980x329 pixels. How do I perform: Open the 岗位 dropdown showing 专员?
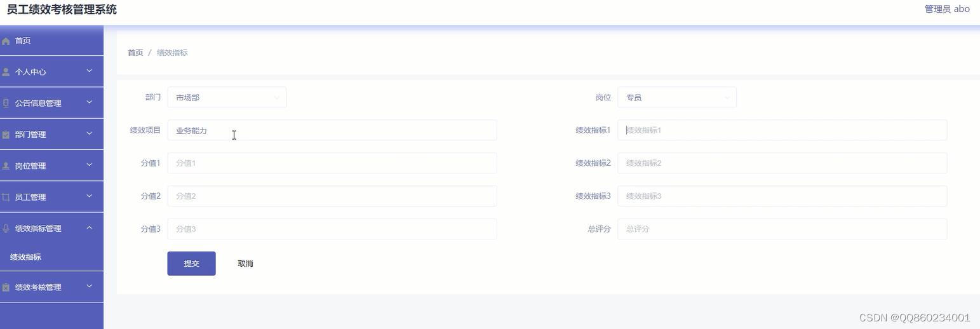point(677,97)
